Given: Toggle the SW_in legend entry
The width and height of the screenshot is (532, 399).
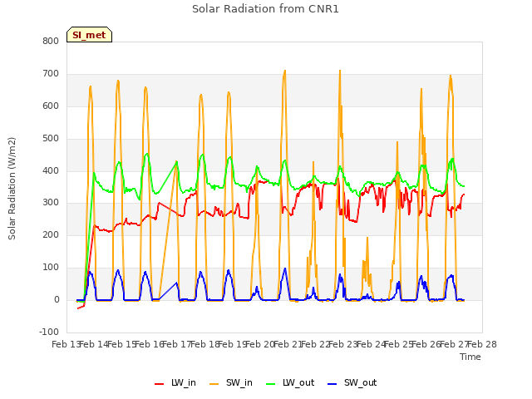Looking at the screenshot, I should 231,383.
